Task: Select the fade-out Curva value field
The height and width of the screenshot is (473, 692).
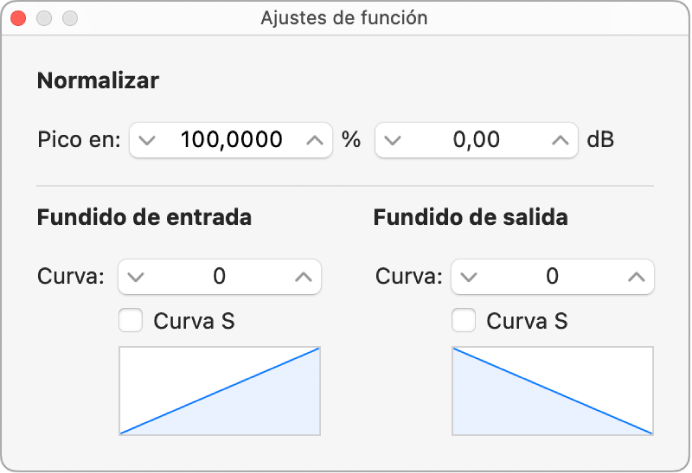Action: pos(553,277)
